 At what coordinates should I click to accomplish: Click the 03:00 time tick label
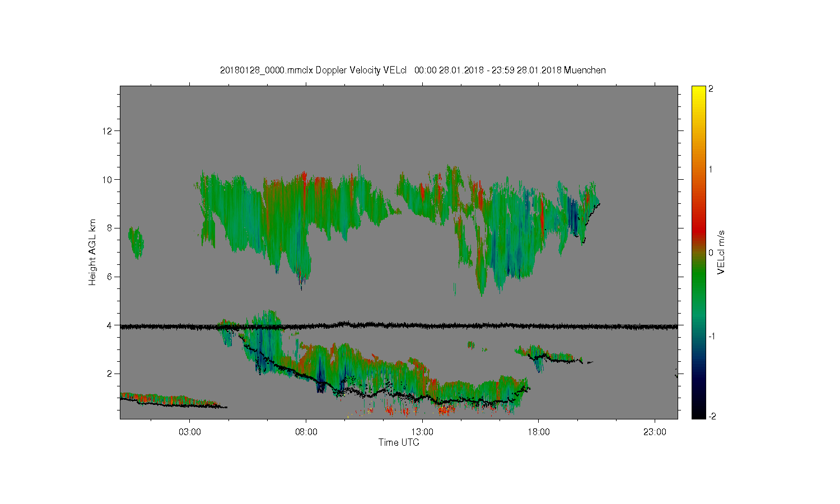click(189, 432)
